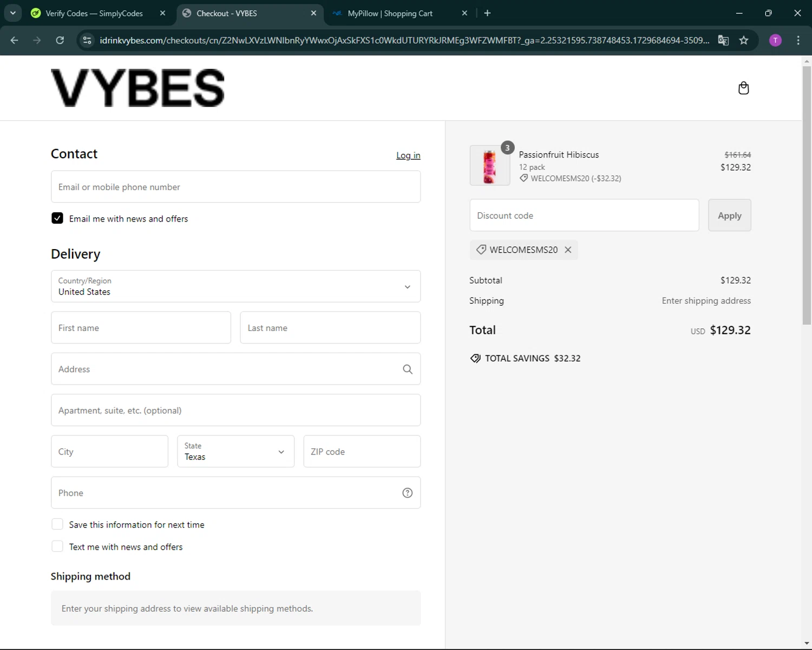
Task: Check Save this information for next time
Action: (x=57, y=524)
